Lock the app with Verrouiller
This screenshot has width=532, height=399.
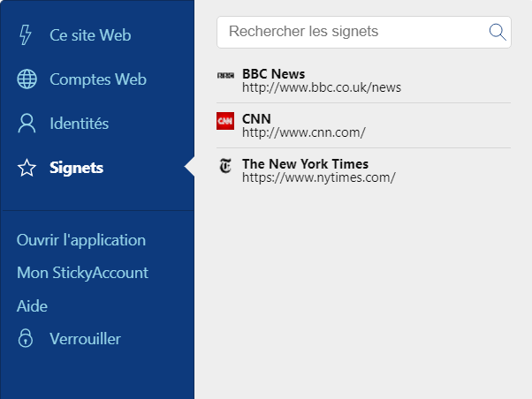click(85, 339)
